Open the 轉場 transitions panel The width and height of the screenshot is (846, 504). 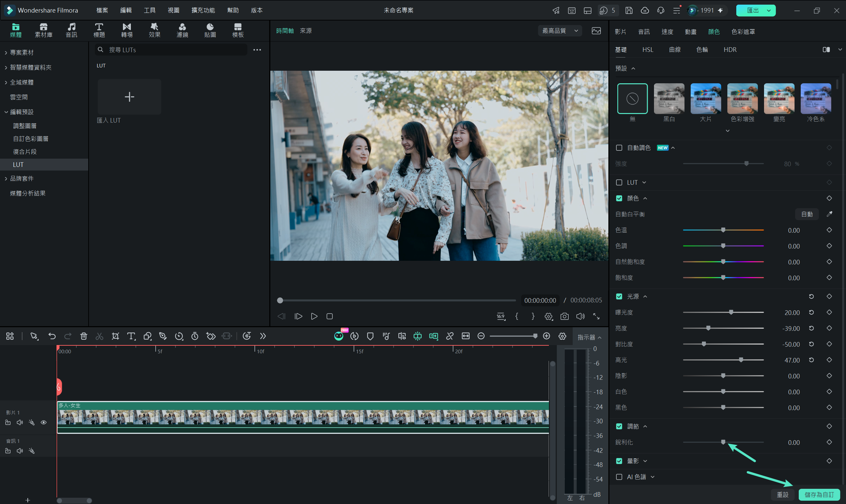pos(127,30)
